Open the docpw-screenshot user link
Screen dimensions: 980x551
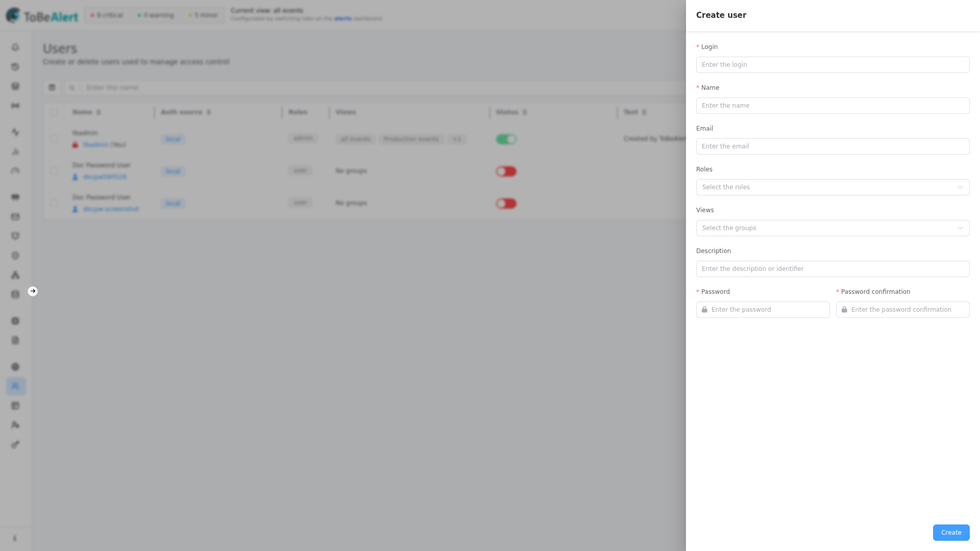[111, 209]
